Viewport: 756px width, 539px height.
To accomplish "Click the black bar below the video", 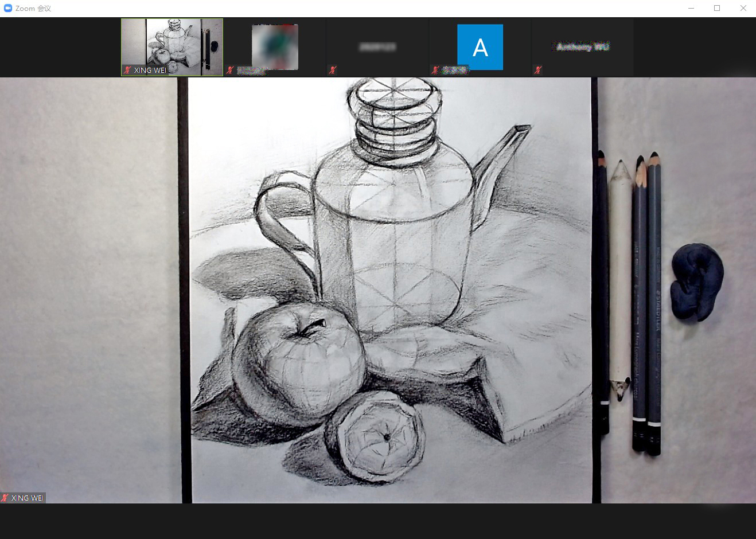I will 378,521.
